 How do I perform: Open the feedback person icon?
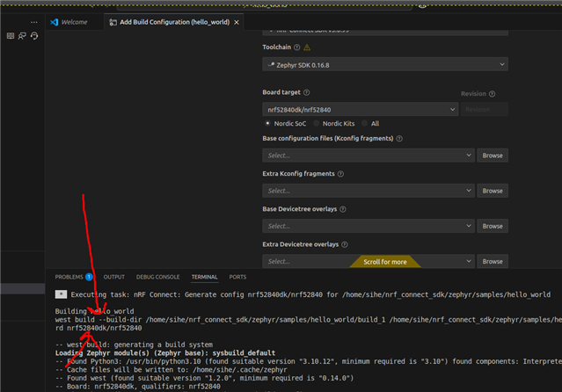pyautogui.click(x=22, y=36)
